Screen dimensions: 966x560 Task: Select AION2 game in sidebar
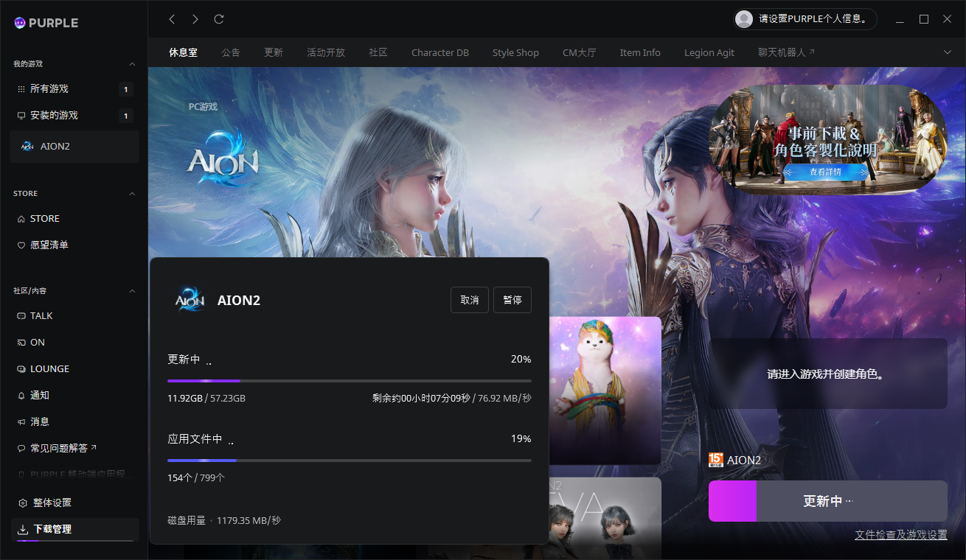click(x=55, y=146)
